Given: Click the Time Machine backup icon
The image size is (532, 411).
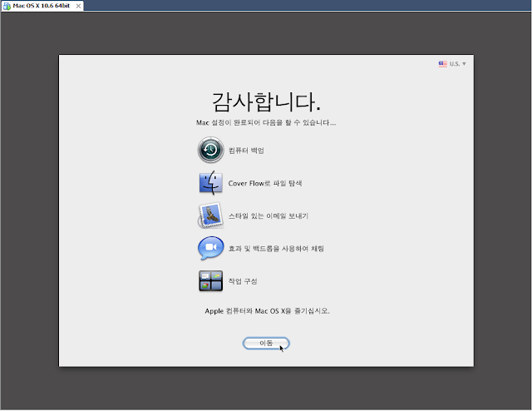Looking at the screenshot, I should pyautogui.click(x=210, y=150).
